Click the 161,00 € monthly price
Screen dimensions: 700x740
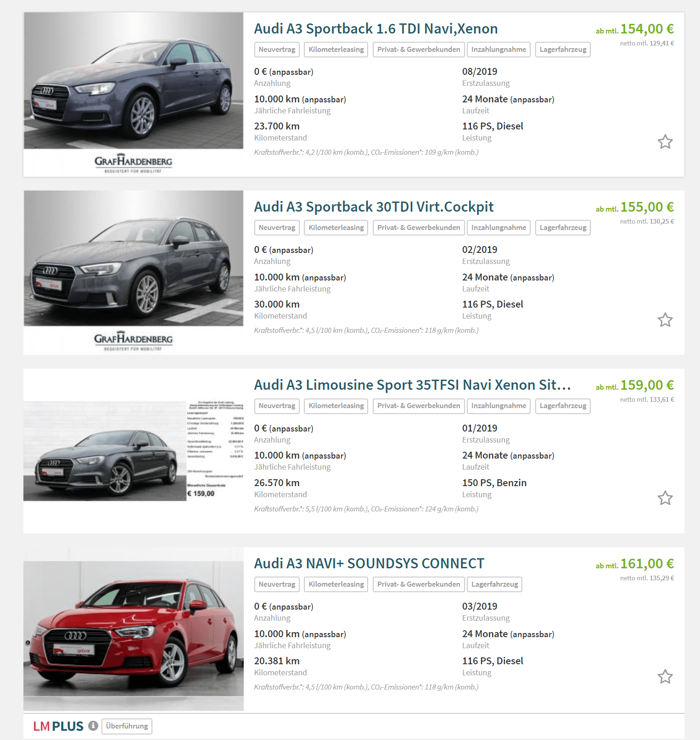(x=647, y=564)
